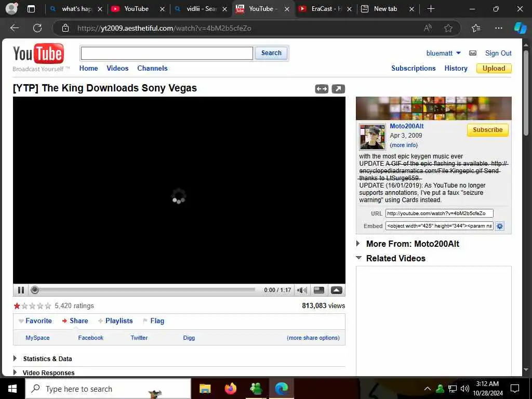
Task: Rate the video one star
Action: pyautogui.click(x=17, y=306)
